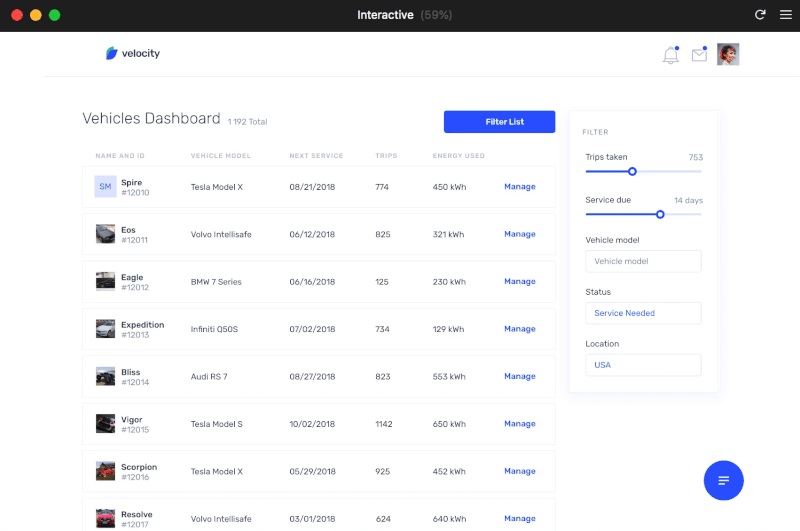
Task: Open the Eagle vehicle thumbnail
Action: pos(105,281)
